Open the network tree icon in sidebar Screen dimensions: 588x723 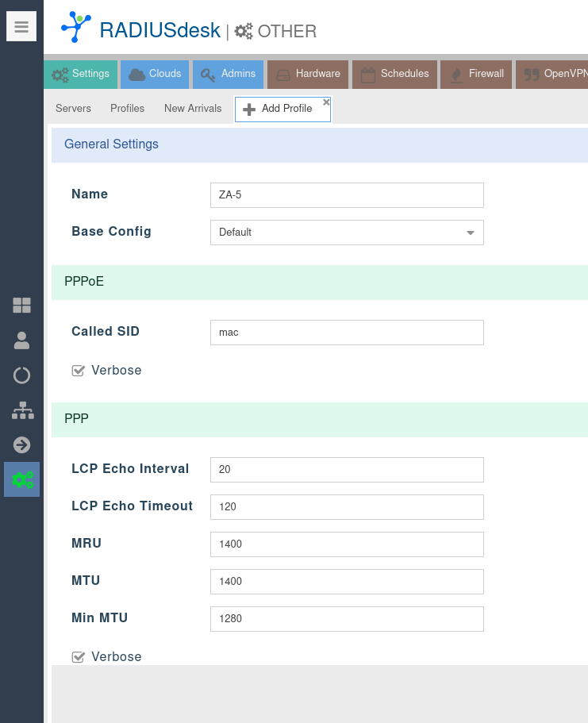(21, 410)
